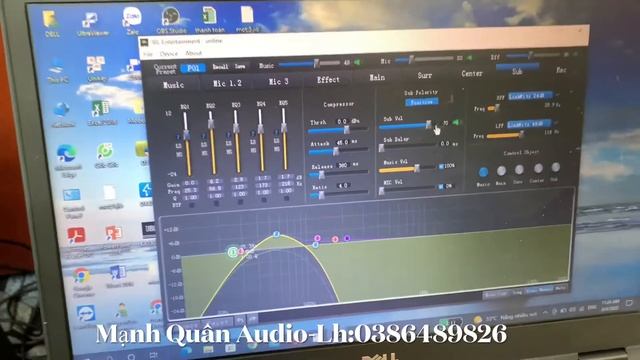Click the weather icon in the taskbar

(477, 319)
